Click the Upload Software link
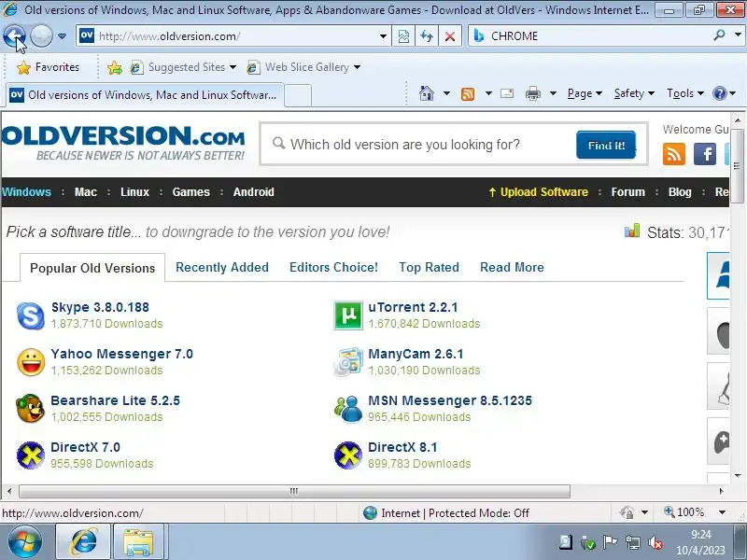747x560 pixels. (x=539, y=192)
